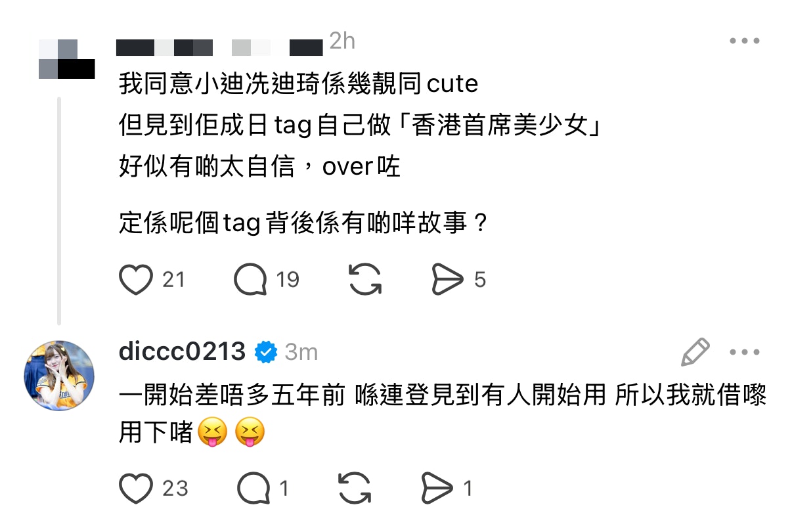This screenshot has height=532, width=792.
Task: Open diccc0213's profile picture
Action: 59,376
